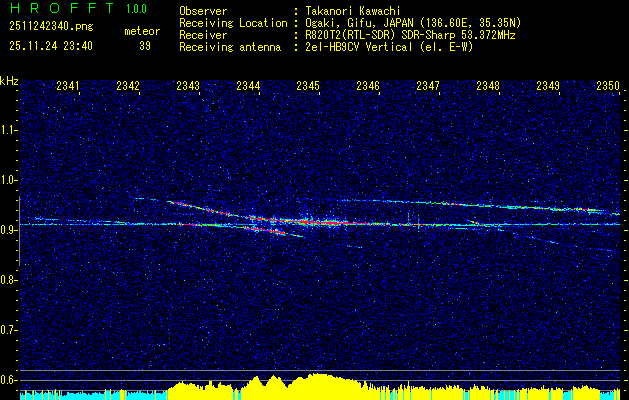This screenshot has height=400, width=629.
Task: Click the meteor label
Action: coord(142,31)
